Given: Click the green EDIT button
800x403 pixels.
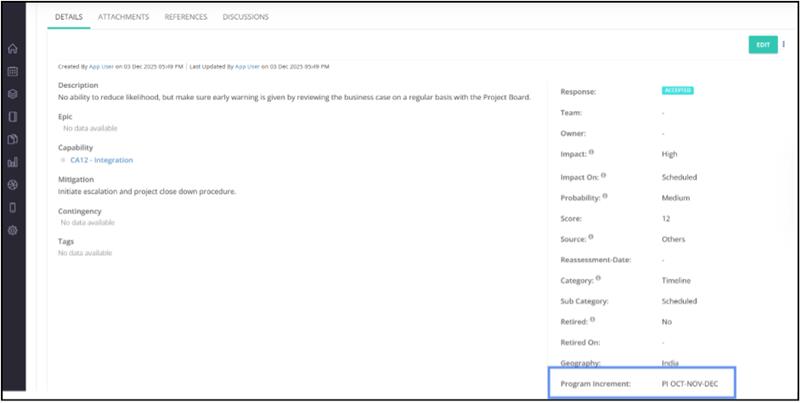Looking at the screenshot, I should (x=763, y=44).
